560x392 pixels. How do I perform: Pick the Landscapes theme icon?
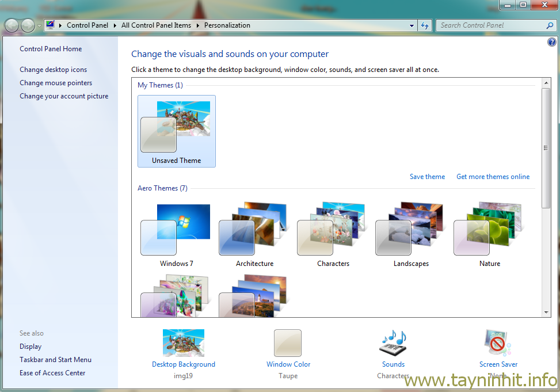point(411,230)
